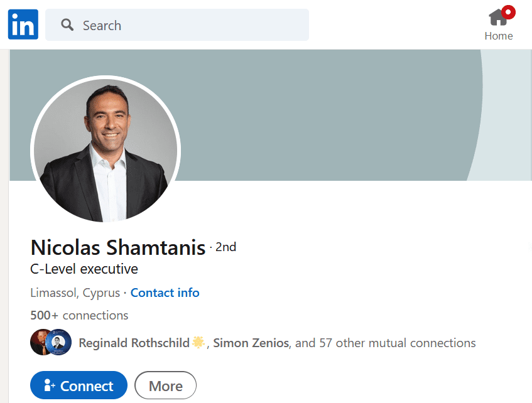
Task: Click the LinkedIn logo
Action: (23, 24)
